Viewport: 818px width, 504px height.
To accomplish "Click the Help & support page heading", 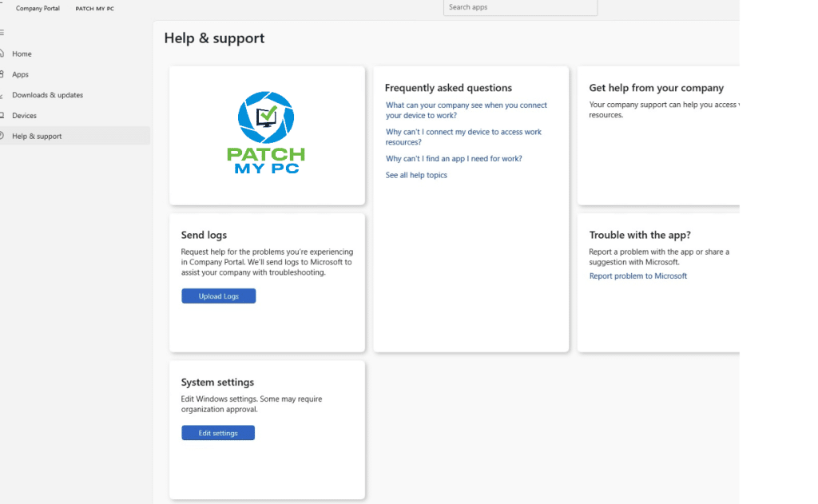I will tap(214, 38).
